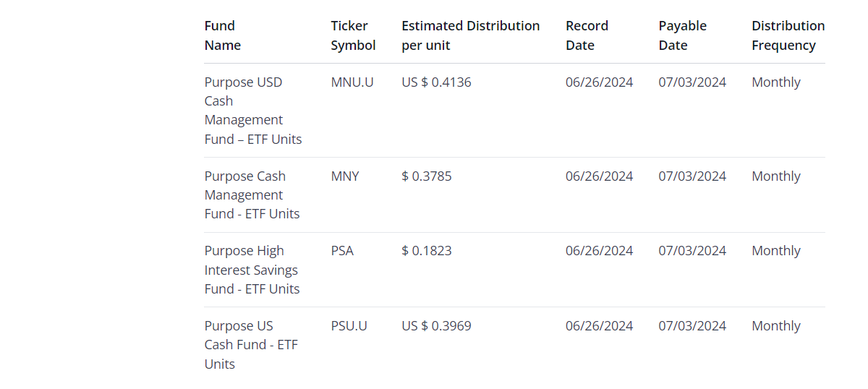Screen dimensions: 868x389
Task: Click Purpose US Cash Fund name
Action: coord(250,345)
